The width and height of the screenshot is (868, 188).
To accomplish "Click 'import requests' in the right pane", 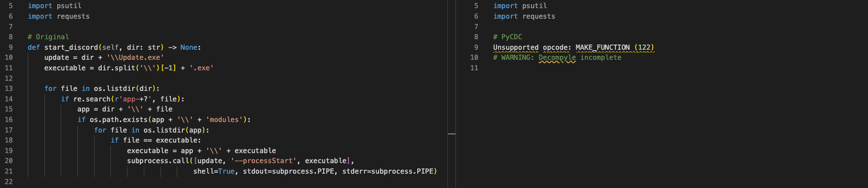I will tap(524, 16).
